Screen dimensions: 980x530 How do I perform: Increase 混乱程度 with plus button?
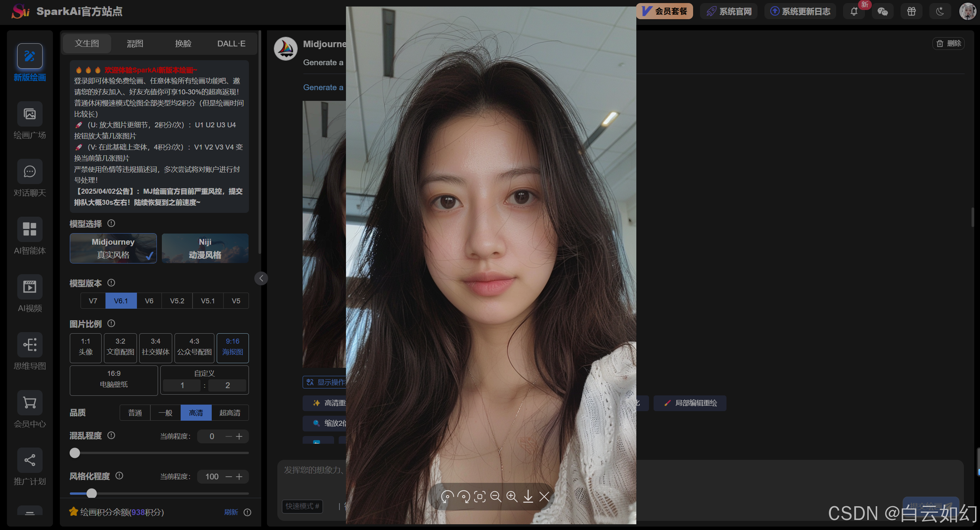coord(239,436)
